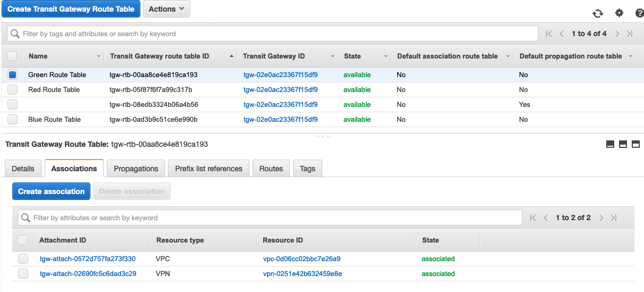Click Create Transit Gateway Route Table button
The image size is (644, 292).
tap(71, 9)
